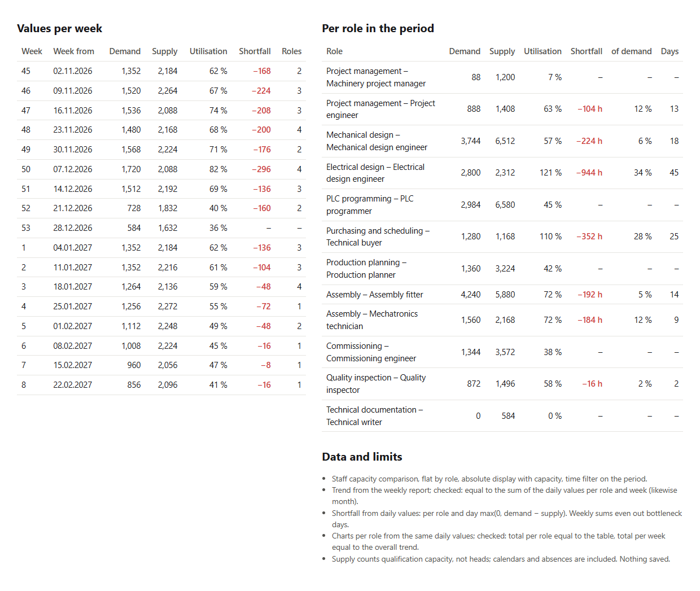Click shortfall −224 h for Mechanical design
The width and height of the screenshot is (700, 591).
pos(589,141)
